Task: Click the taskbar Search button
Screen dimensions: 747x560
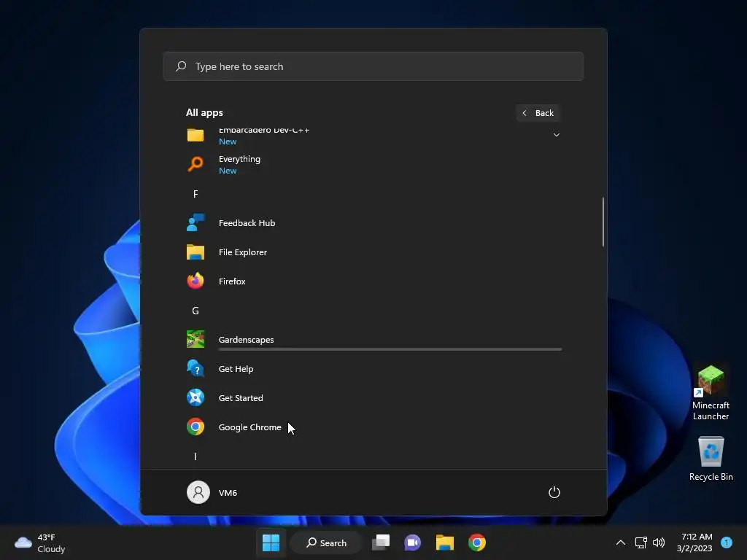Action: pos(327,542)
